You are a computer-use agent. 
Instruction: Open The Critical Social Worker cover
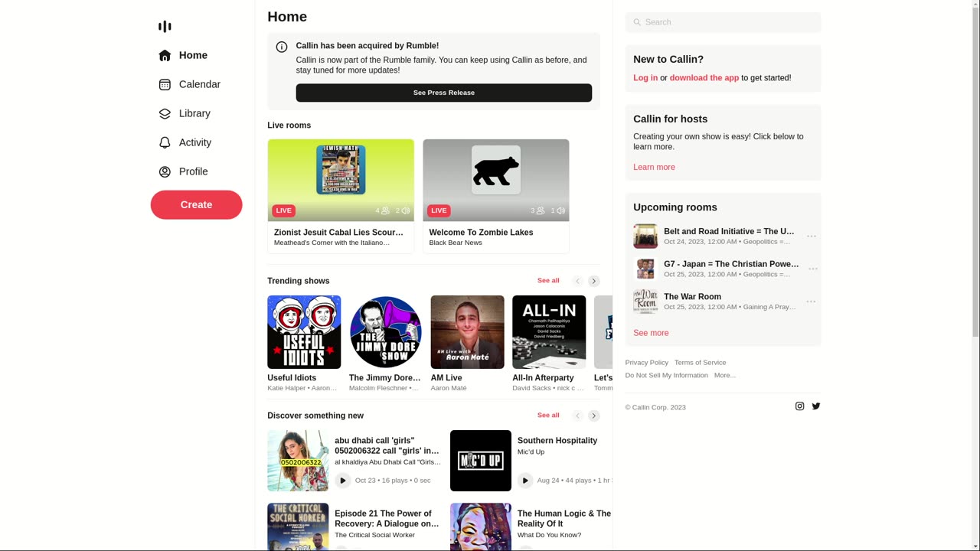pyautogui.click(x=298, y=527)
